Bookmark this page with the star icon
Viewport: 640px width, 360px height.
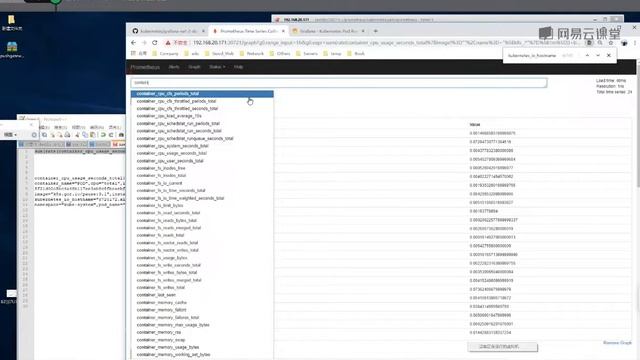(611, 43)
